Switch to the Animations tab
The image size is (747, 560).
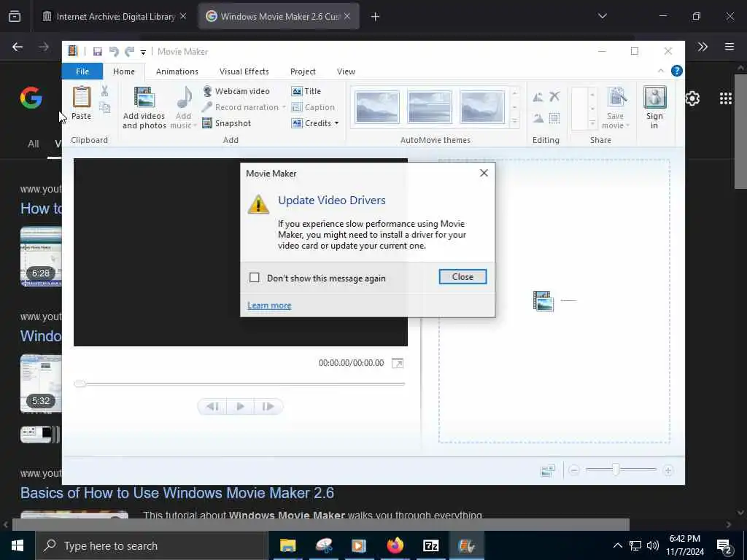click(x=177, y=71)
